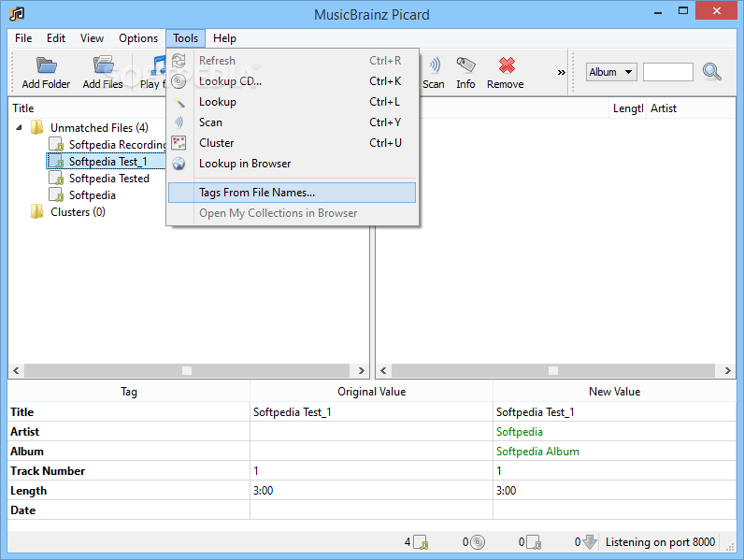744x560 pixels.
Task: Click the MusicBrainz Picard app icon
Action: pos(17,14)
